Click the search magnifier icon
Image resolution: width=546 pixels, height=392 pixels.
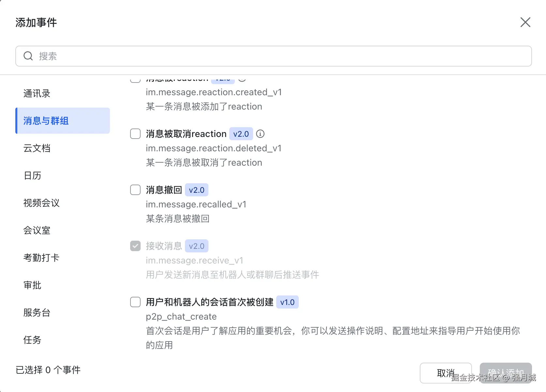28,56
